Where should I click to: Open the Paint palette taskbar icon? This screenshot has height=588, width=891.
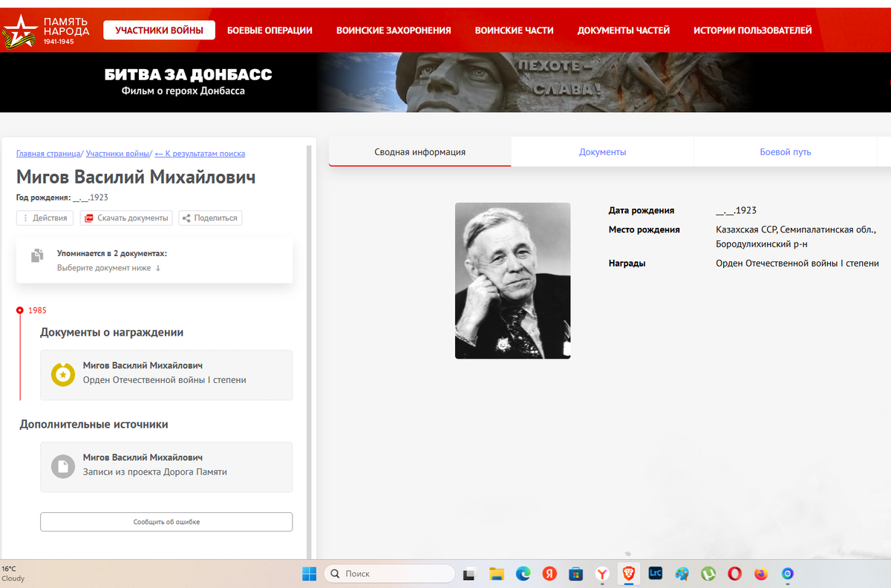click(682, 574)
